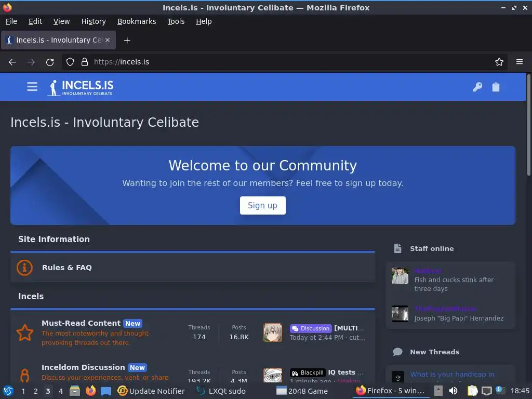Click the Staff online document icon
532x399 pixels.
pos(397,248)
